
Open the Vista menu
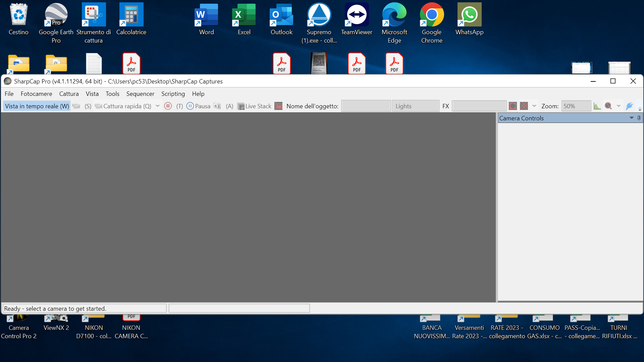tap(92, 94)
